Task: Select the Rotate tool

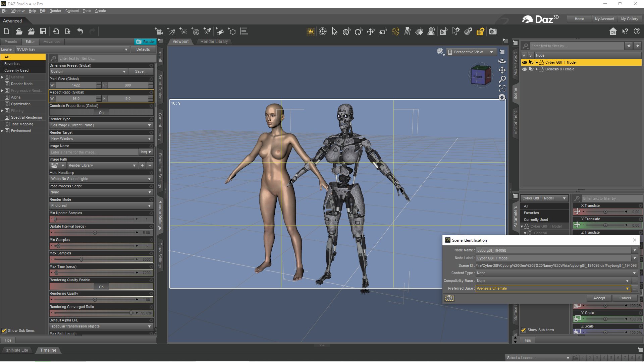Action: (x=359, y=32)
